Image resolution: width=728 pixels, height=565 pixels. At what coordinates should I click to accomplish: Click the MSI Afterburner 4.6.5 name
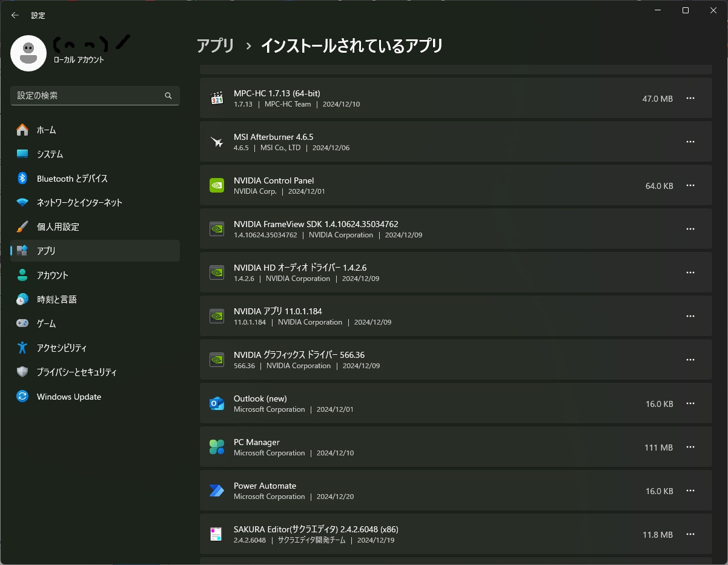(274, 137)
